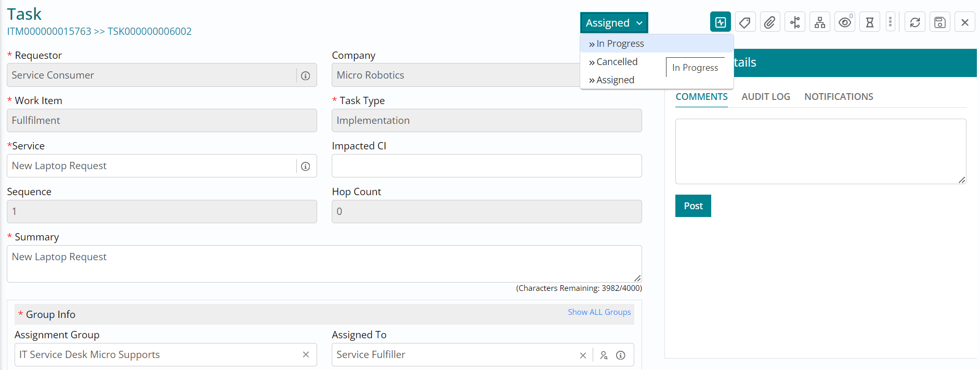
Task: Expand the Assigned status dropdown
Action: click(614, 23)
